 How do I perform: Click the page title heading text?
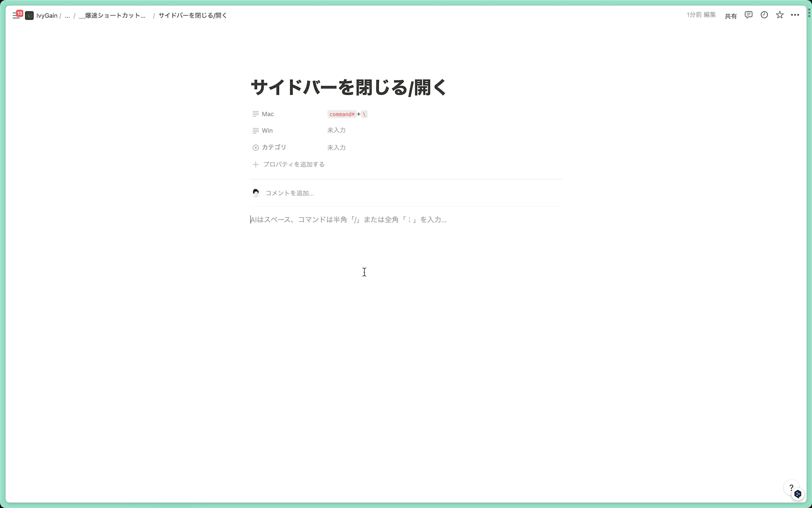tap(348, 87)
